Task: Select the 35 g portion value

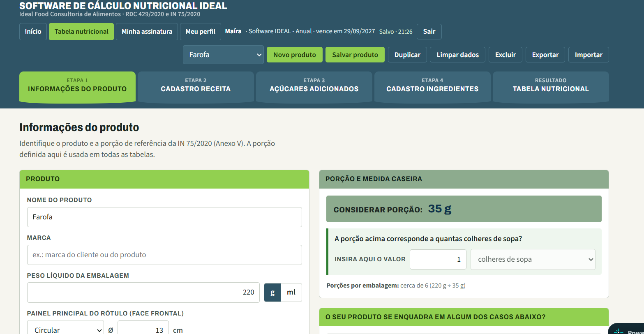Action: coord(440,209)
